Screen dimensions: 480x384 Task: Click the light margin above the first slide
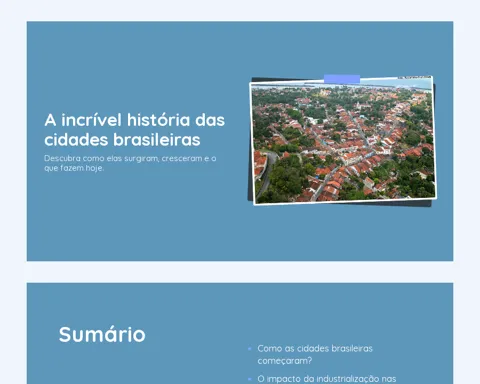[240, 11]
